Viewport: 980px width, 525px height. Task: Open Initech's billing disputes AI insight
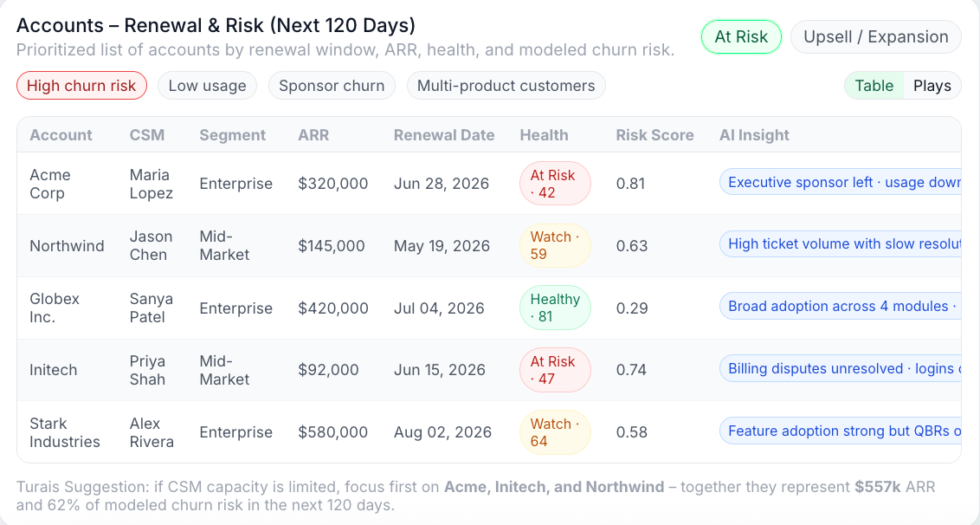click(x=840, y=369)
